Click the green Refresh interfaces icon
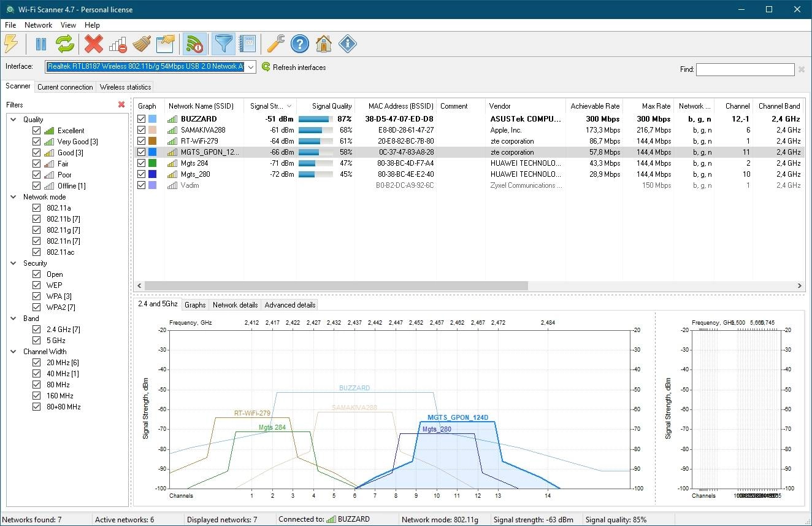This screenshot has height=526, width=812. 266,67
